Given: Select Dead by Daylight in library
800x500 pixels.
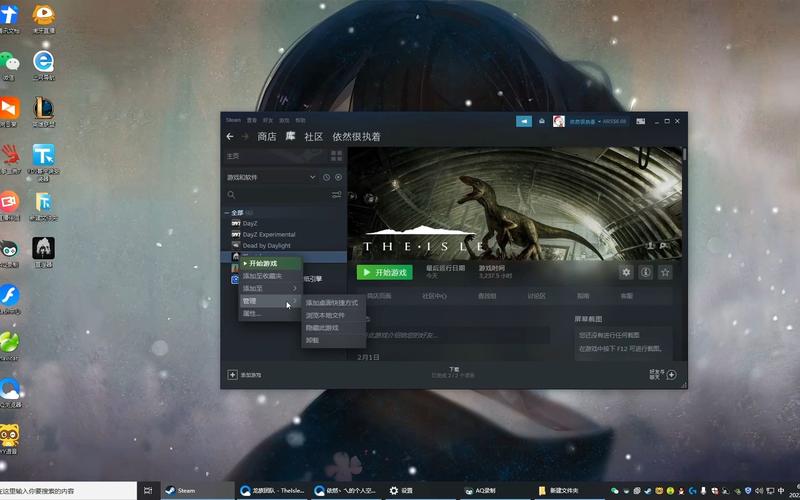Looking at the screenshot, I should tap(266, 245).
